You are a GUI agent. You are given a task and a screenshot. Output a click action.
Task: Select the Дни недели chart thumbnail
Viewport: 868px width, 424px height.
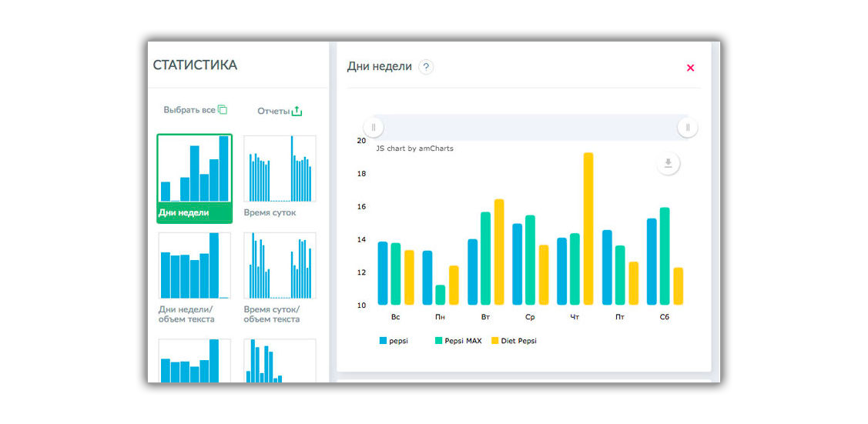[194, 178]
